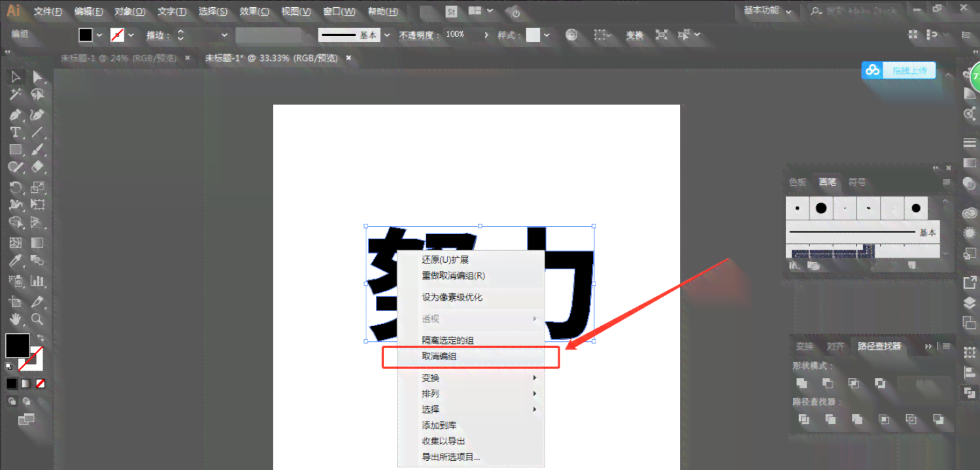Reset to default fill and stroke
The image size is (980, 470).
(9, 365)
